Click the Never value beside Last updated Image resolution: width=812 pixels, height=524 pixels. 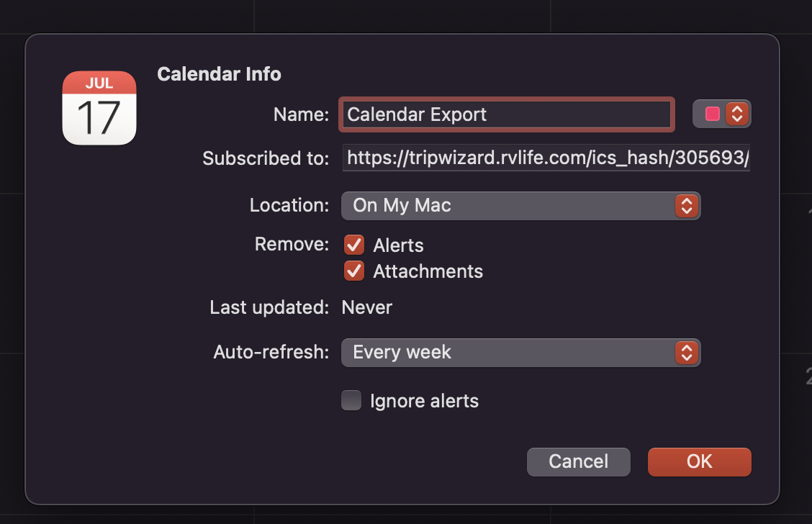tap(367, 308)
